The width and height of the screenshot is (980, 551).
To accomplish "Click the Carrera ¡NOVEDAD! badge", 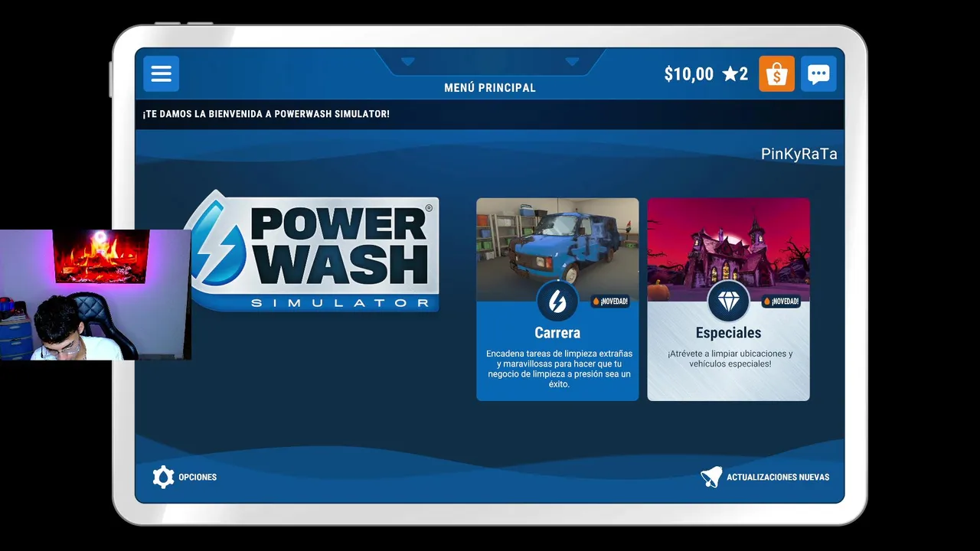I will tap(610, 302).
